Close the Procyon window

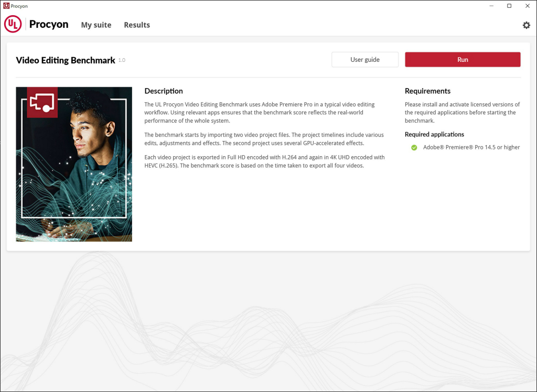(x=528, y=6)
